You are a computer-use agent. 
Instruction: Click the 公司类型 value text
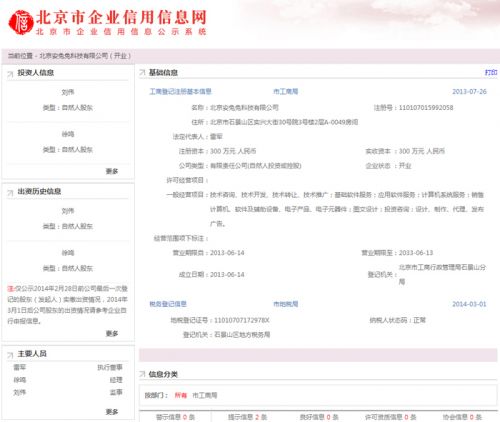coord(256,166)
